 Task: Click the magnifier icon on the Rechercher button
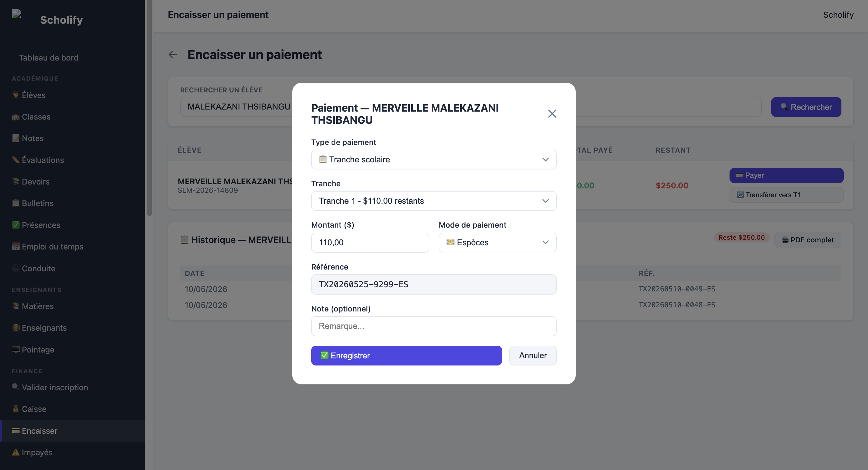point(784,107)
